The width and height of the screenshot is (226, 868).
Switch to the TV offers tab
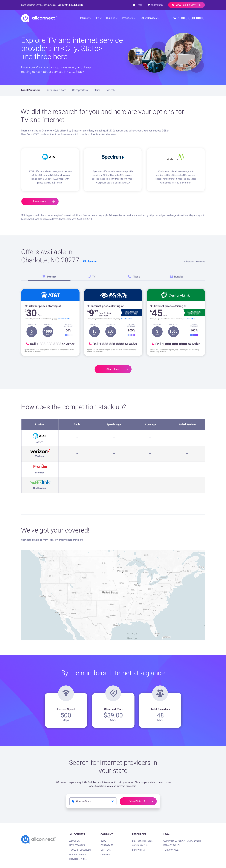click(92, 277)
